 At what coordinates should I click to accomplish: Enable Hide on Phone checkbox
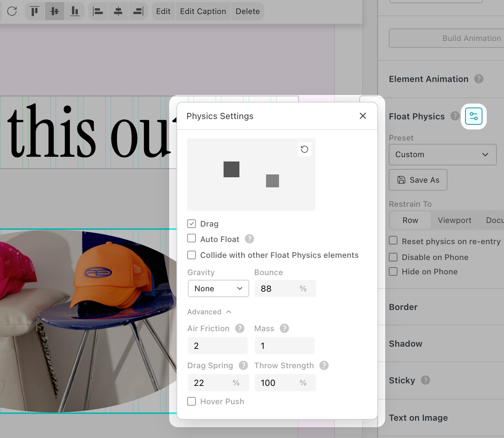click(x=393, y=272)
